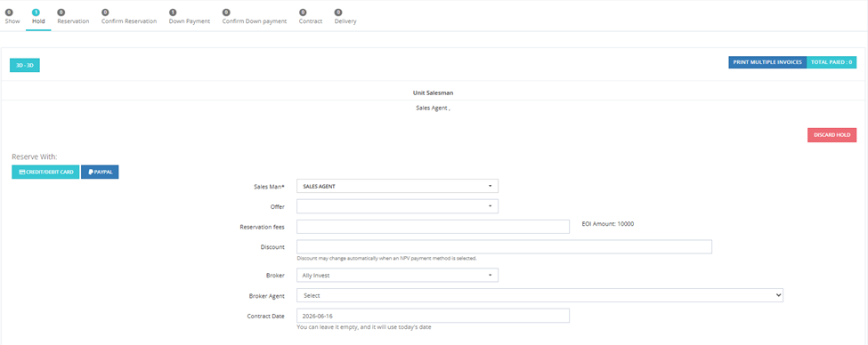This screenshot has width=868, height=345.
Task: Click the Discard Hold button
Action: coord(832,135)
